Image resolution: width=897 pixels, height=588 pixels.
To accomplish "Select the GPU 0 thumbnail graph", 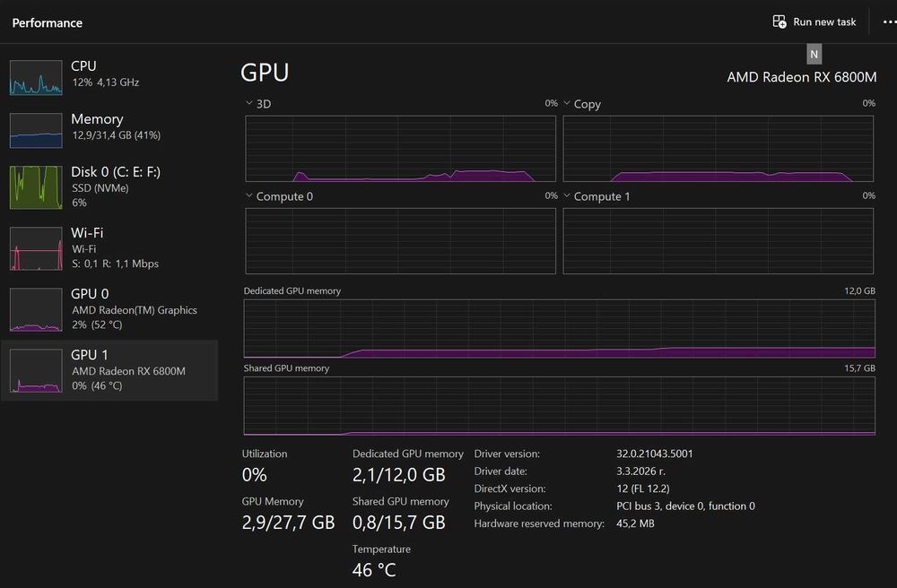I will coord(36,310).
